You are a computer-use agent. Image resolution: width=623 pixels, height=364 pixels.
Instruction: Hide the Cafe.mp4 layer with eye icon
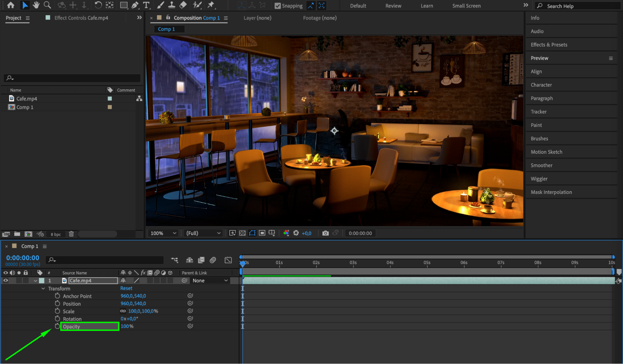pos(6,281)
